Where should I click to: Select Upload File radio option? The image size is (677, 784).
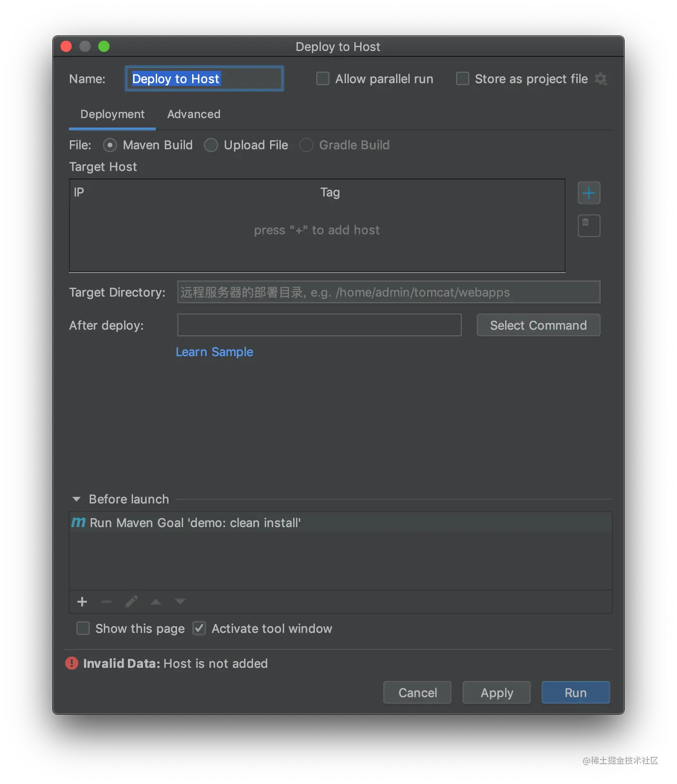coord(211,145)
